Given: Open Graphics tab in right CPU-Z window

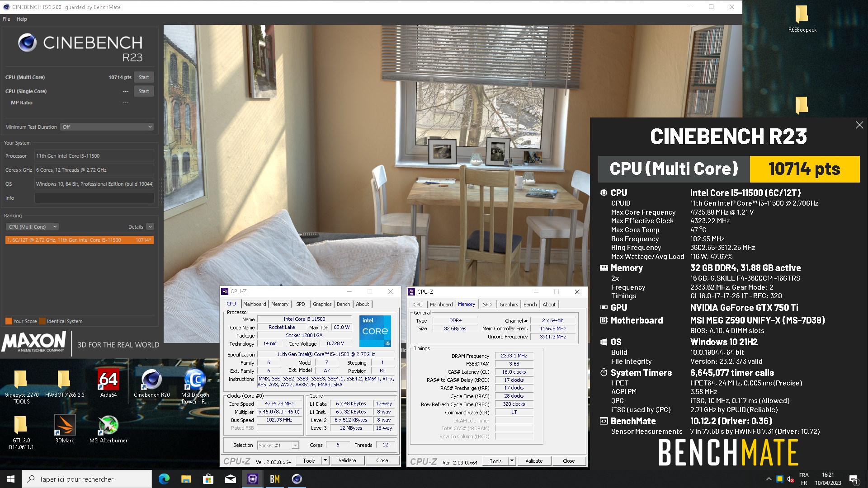Looking at the screenshot, I should (509, 305).
